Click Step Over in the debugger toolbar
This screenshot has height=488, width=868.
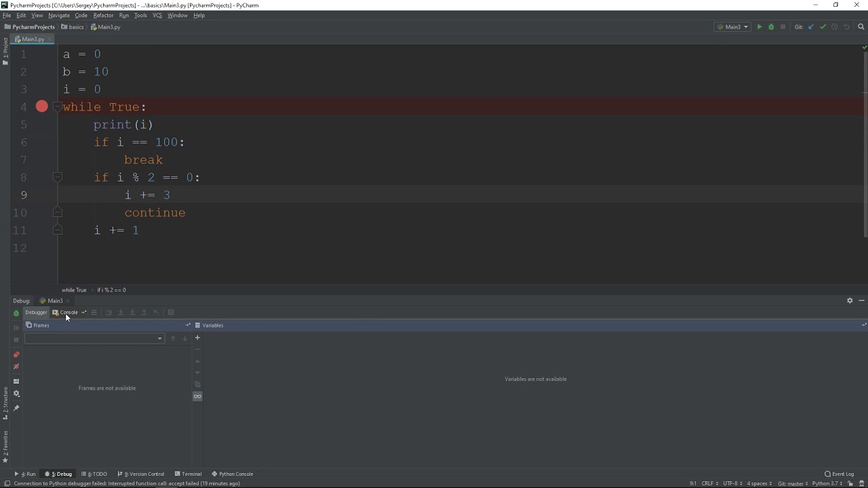(x=108, y=312)
